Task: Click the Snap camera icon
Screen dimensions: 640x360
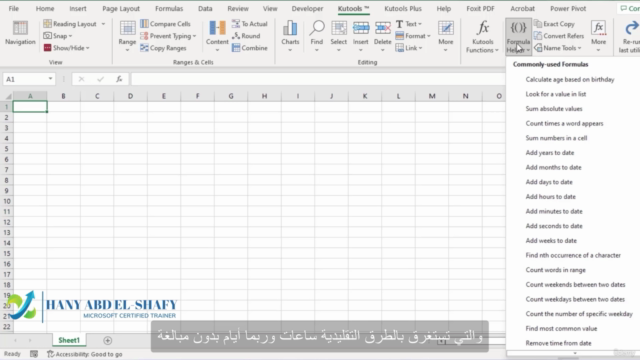Action: tap(47, 36)
